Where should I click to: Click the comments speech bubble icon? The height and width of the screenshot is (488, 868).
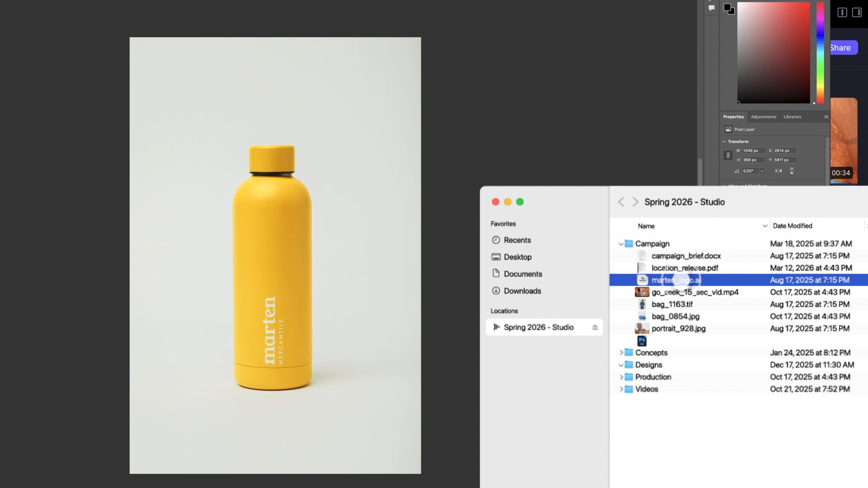(712, 8)
